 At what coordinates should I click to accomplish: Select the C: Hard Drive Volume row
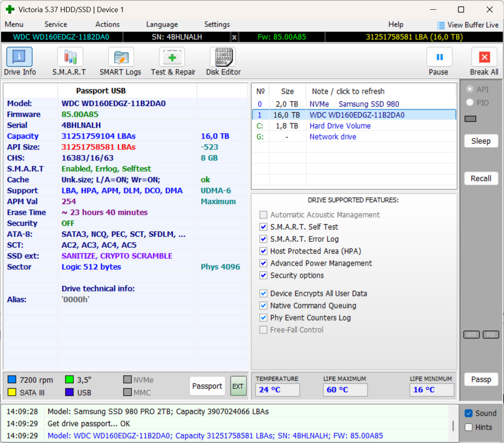[x=354, y=126]
